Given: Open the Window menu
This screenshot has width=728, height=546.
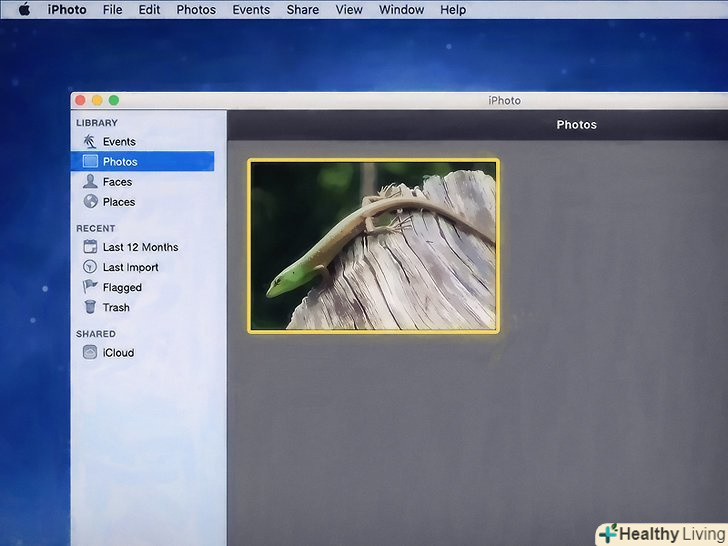Looking at the screenshot, I should tap(401, 10).
